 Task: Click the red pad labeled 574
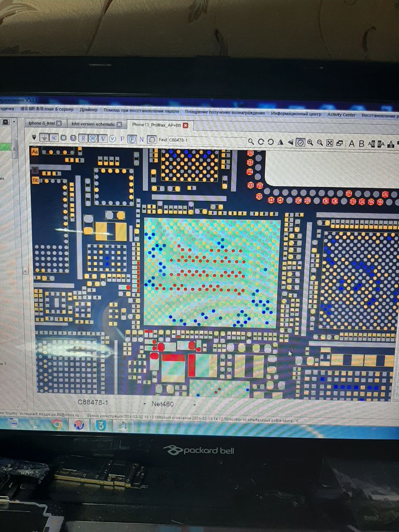(349, 193)
